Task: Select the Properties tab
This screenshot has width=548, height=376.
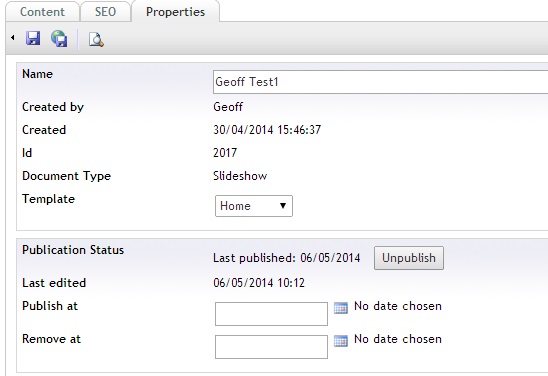Action: tap(175, 12)
